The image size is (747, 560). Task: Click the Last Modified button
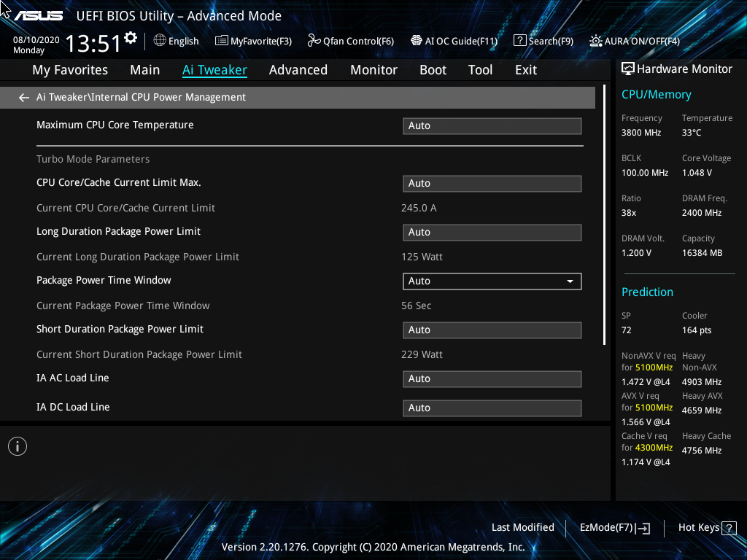(522, 527)
